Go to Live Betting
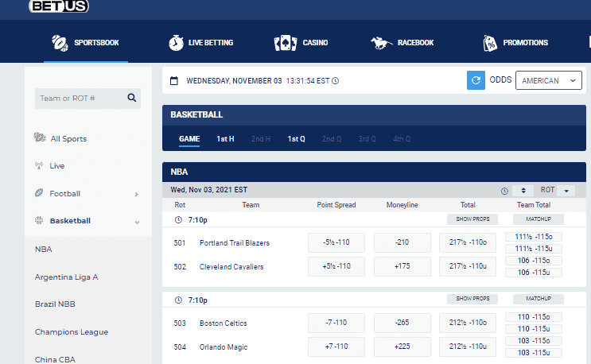The image size is (591, 364). [201, 43]
